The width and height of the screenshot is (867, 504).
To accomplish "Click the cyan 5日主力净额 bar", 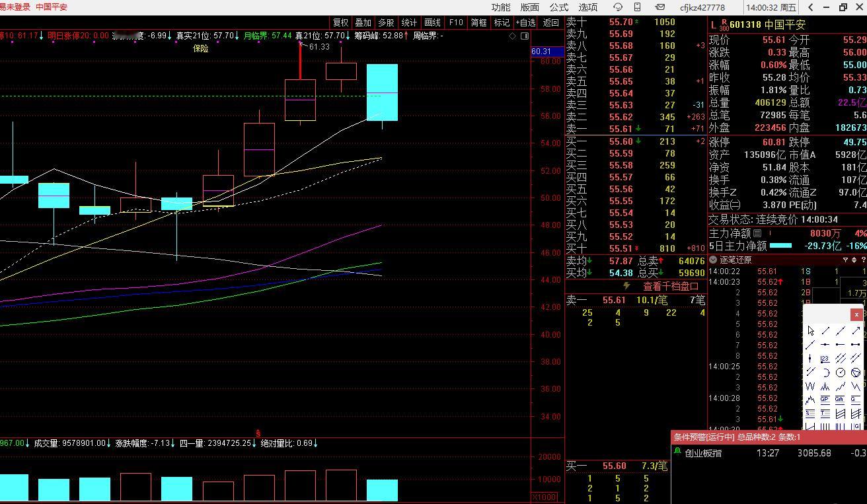I will click(x=781, y=246).
